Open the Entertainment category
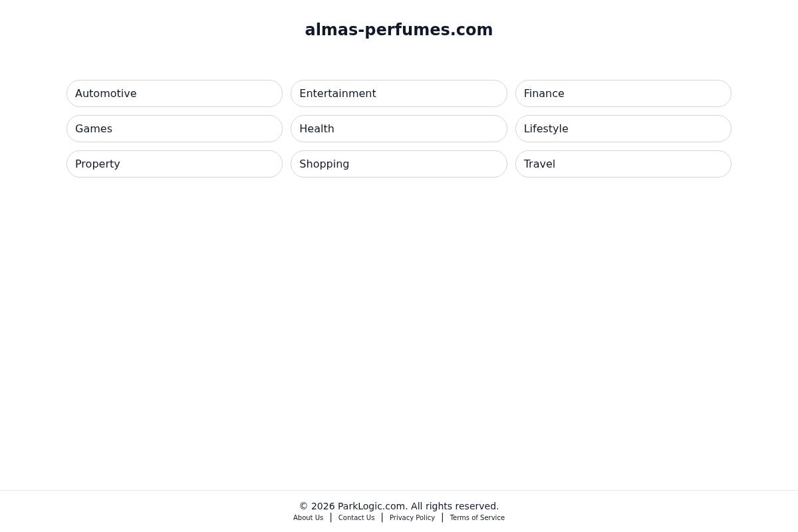798x532 pixels. tap(399, 93)
